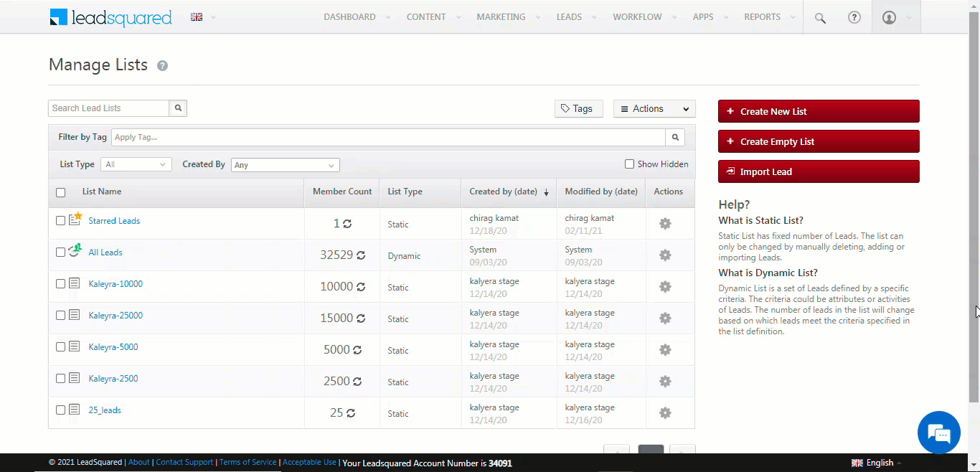Open the English language selector in footer
The height and width of the screenshot is (472, 980).
click(876, 463)
